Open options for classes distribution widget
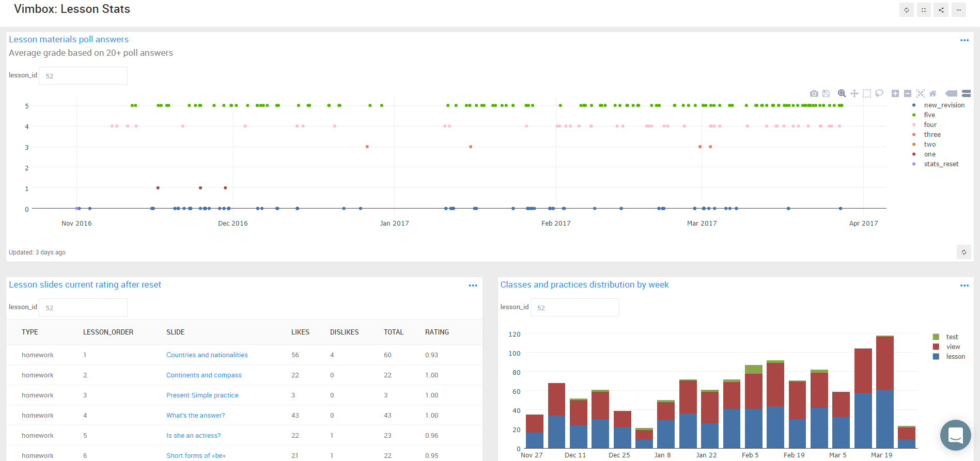This screenshot has height=461, width=980. click(x=965, y=285)
